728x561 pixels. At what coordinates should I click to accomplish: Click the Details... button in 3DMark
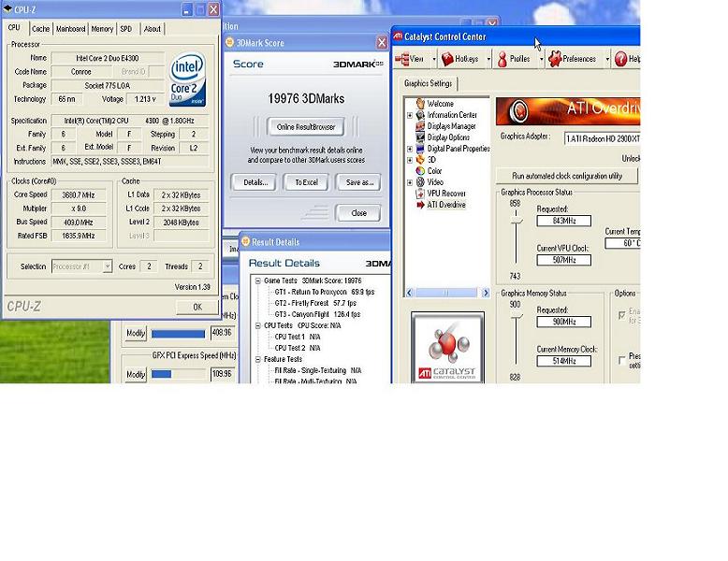255,182
